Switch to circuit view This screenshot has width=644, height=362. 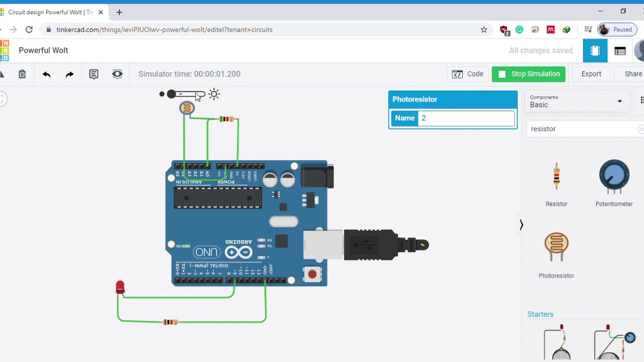pyautogui.click(x=595, y=51)
